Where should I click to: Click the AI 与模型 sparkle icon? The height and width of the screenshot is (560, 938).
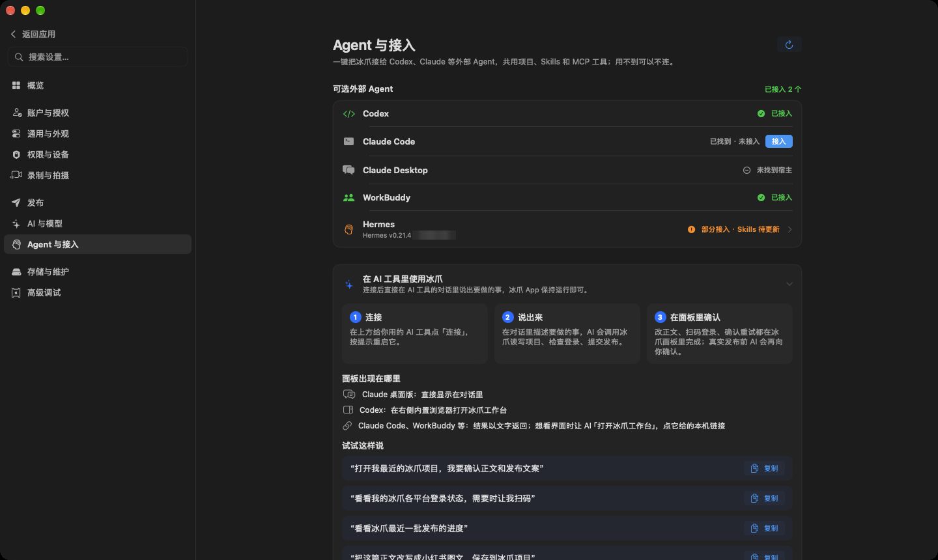(16, 223)
